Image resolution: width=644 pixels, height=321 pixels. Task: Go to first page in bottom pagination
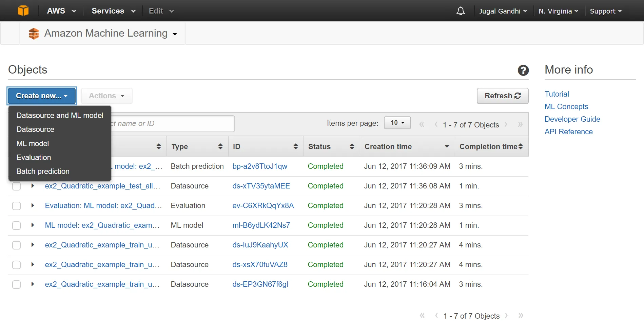(x=422, y=316)
